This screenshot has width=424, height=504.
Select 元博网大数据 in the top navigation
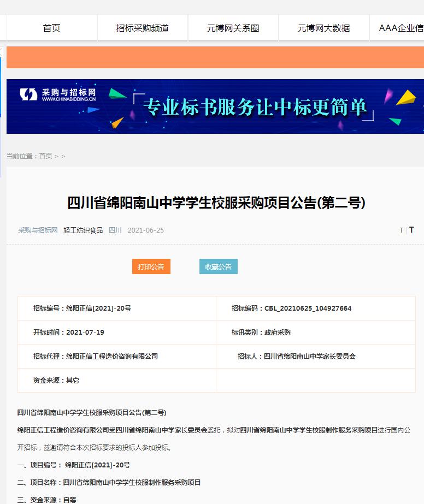click(x=323, y=28)
